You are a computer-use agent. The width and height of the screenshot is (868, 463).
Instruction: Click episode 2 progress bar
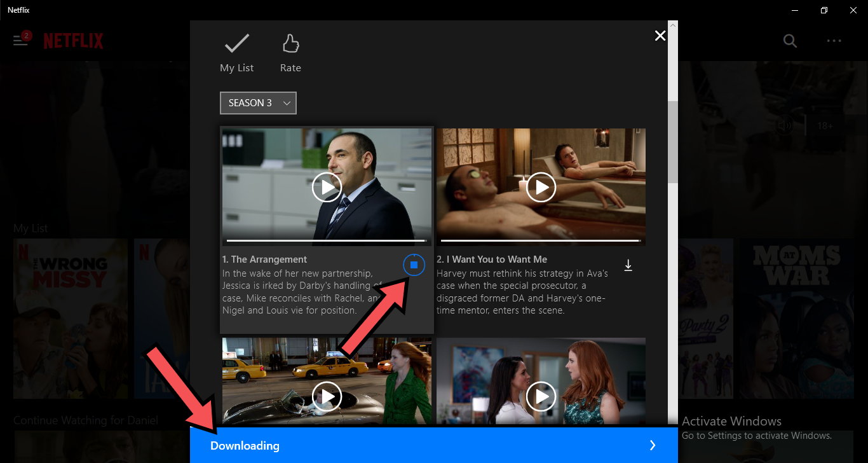click(x=540, y=241)
